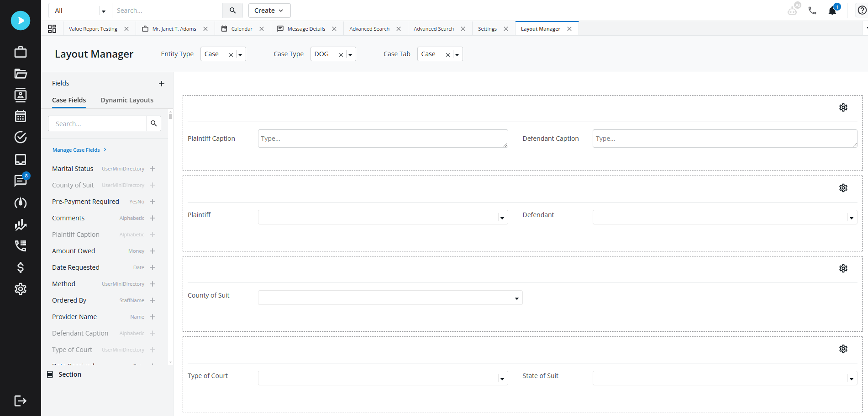The width and height of the screenshot is (868, 416).
Task: Open section settings gear above County of Suit
Action: pos(843,268)
